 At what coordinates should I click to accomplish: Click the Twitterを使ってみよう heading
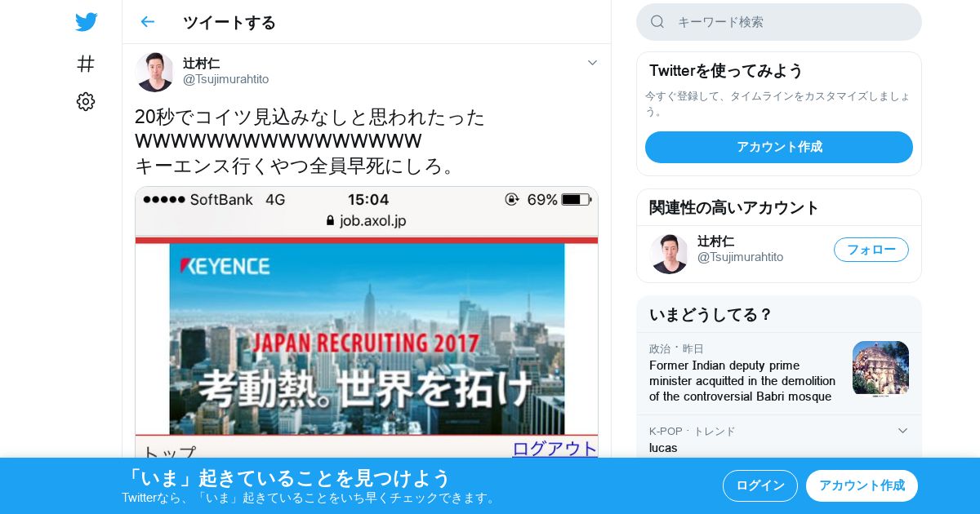click(x=726, y=71)
